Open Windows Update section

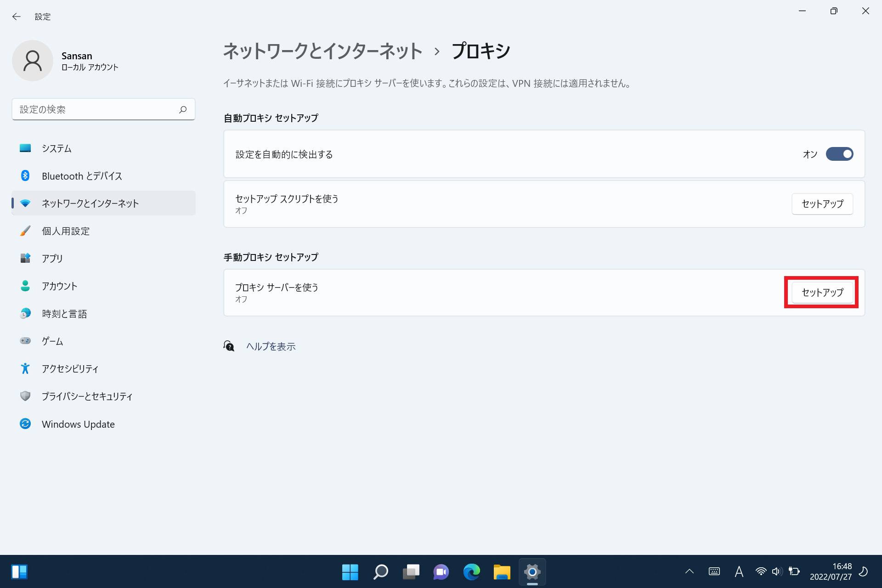pos(78,424)
